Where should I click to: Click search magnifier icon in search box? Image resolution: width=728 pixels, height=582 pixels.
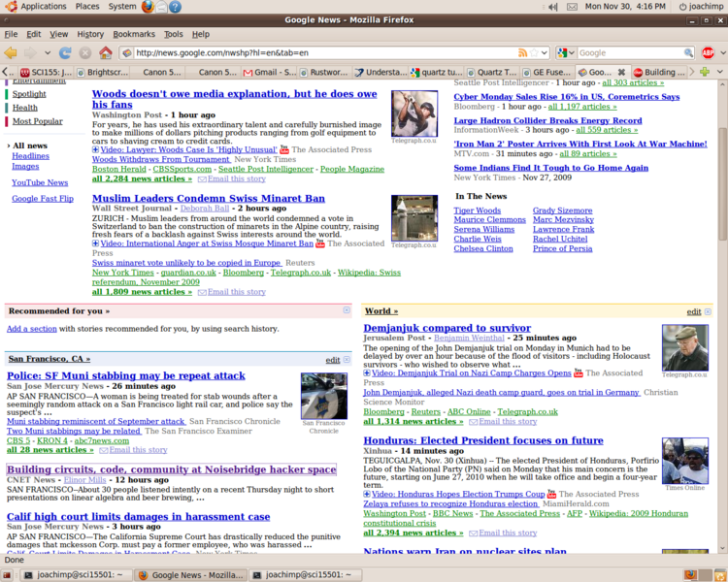point(688,53)
